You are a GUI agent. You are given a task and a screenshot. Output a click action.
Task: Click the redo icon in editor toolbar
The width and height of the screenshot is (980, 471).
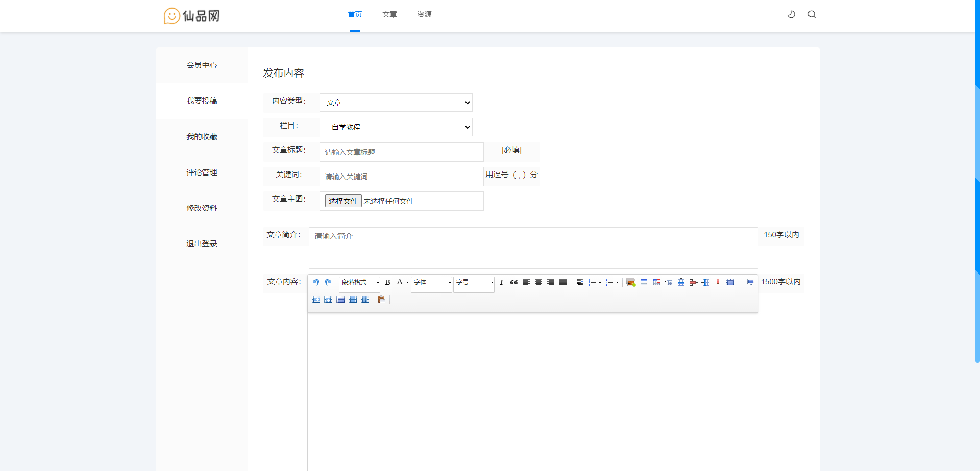coord(328,282)
